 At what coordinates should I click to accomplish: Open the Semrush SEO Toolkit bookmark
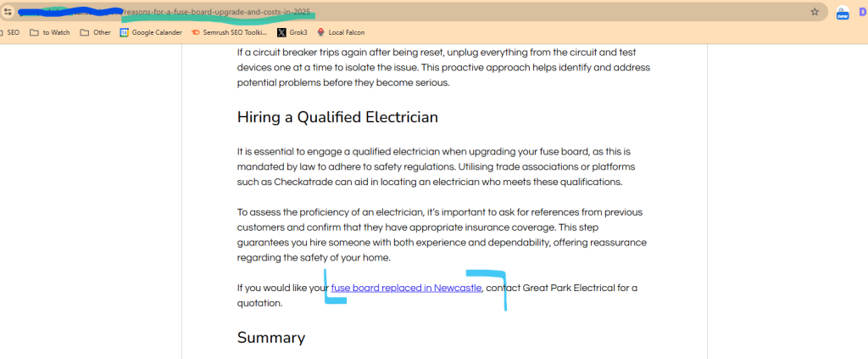click(x=229, y=33)
